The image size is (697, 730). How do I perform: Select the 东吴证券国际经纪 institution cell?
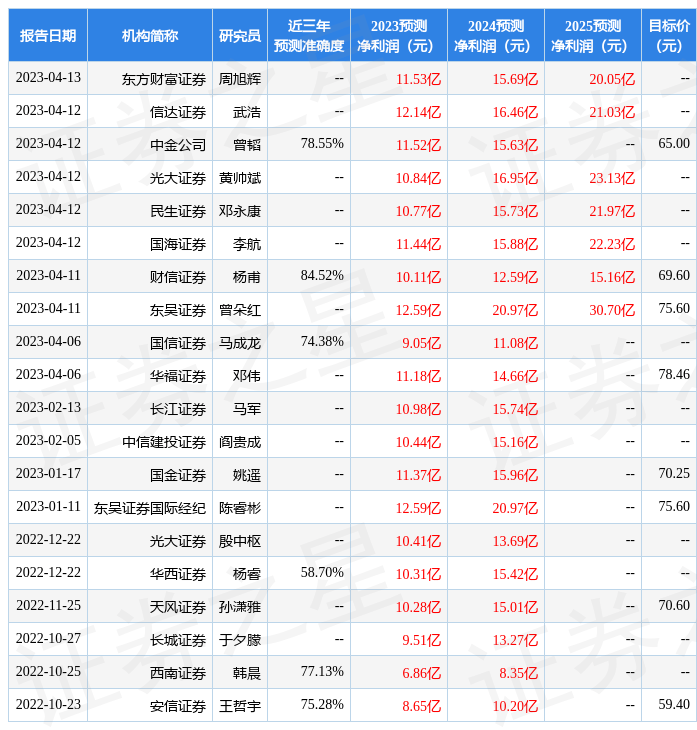click(149, 508)
